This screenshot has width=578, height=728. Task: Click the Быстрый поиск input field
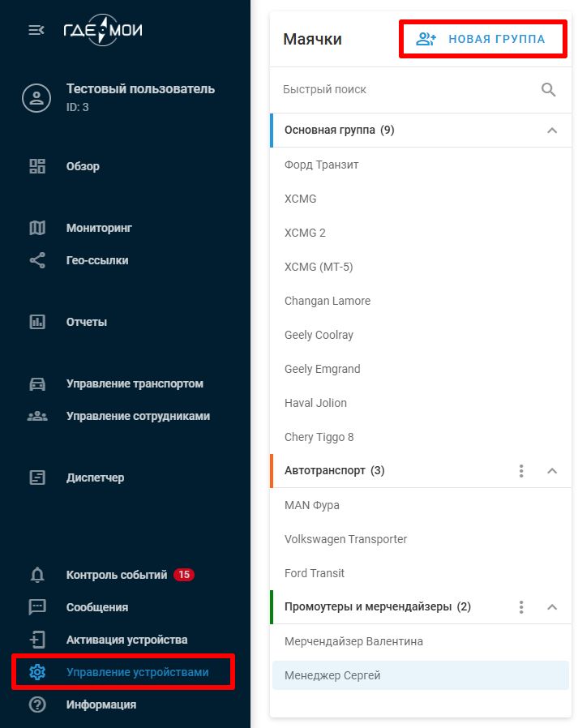pyautogui.click(x=365, y=90)
